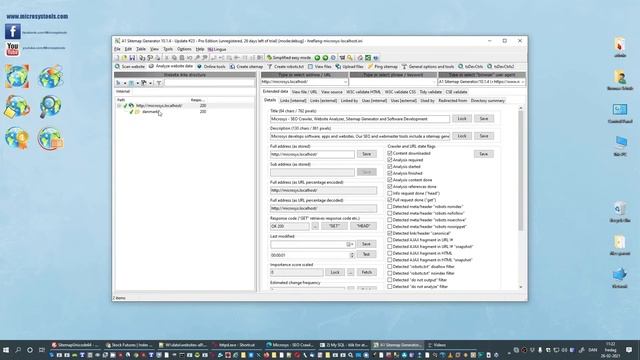Click the Facebook desktop icon
The image size is (640, 360).
13,32
